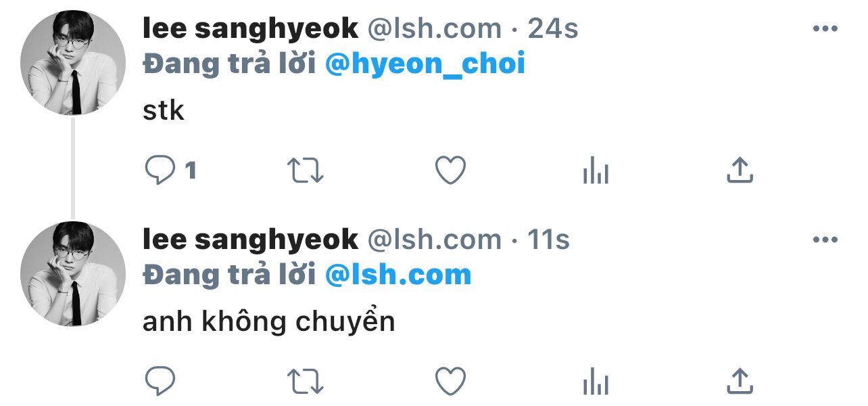The height and width of the screenshot is (406, 868).
Task: Open the second tweet's profile avatar
Action: click(x=73, y=273)
